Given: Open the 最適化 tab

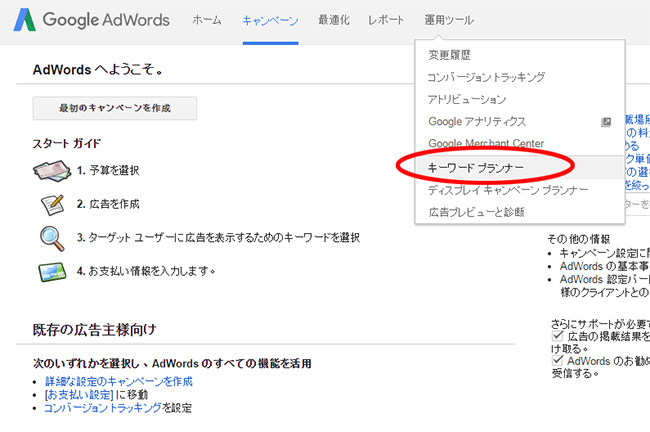Looking at the screenshot, I should [x=334, y=20].
